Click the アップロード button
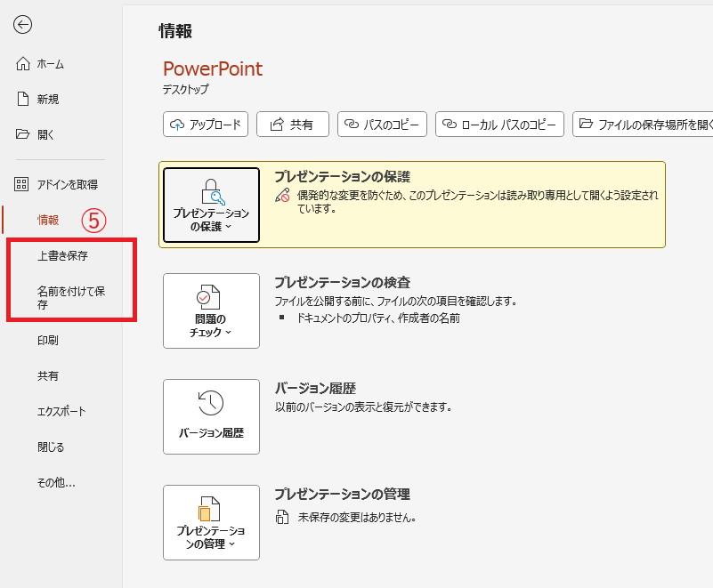Image resolution: width=713 pixels, height=588 pixels. (206, 124)
